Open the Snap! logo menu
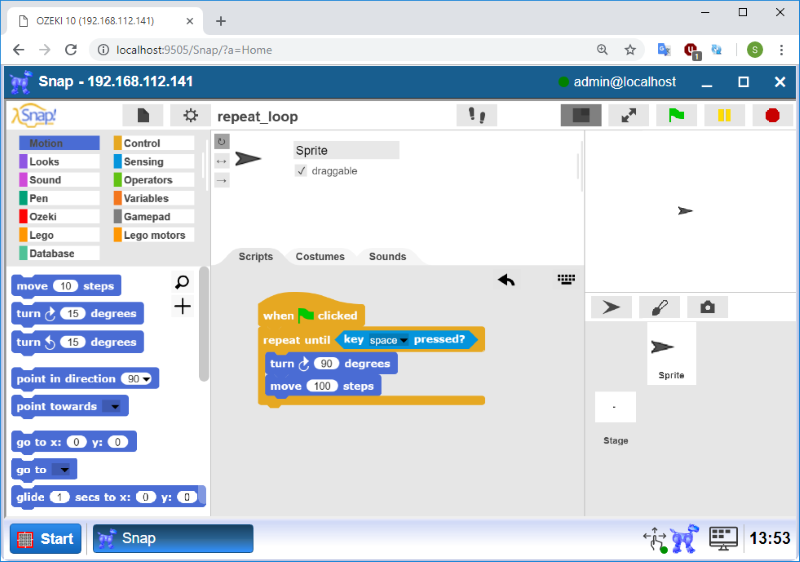800x562 pixels. point(34,115)
